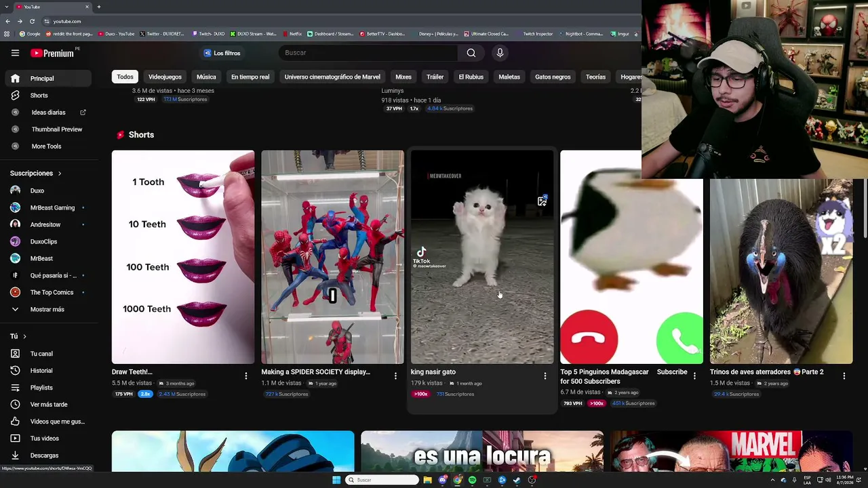Open the DuxoClips subscription

pyautogui.click(x=47, y=241)
